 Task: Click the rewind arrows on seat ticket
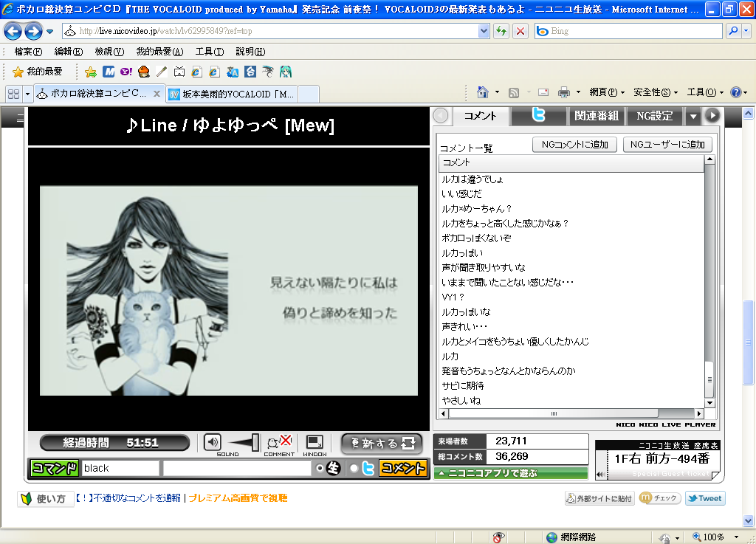(x=600, y=474)
